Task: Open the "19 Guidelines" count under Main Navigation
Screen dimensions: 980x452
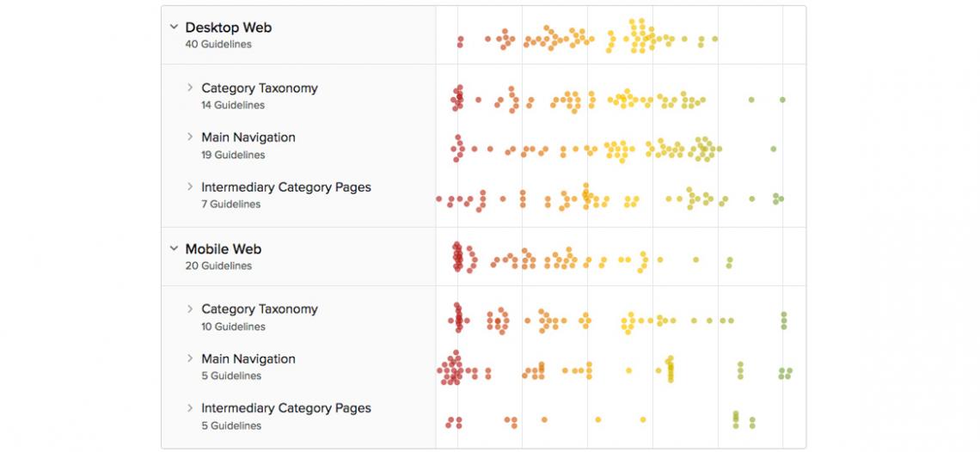Action: coord(233,155)
